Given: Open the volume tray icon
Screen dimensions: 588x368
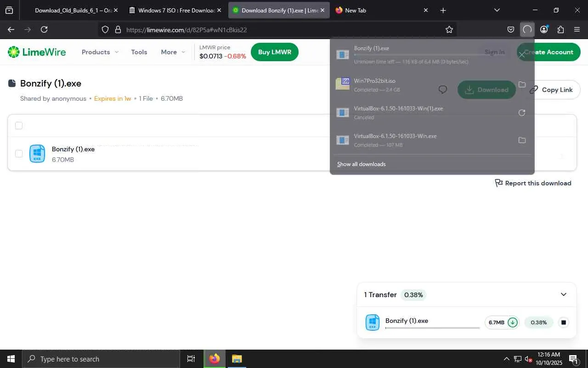Looking at the screenshot, I should [529, 359].
